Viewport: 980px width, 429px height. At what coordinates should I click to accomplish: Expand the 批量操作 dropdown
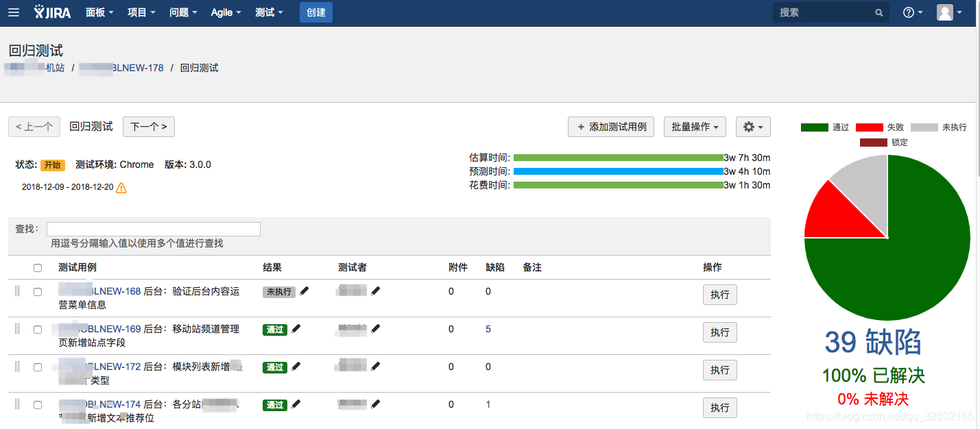click(x=695, y=127)
